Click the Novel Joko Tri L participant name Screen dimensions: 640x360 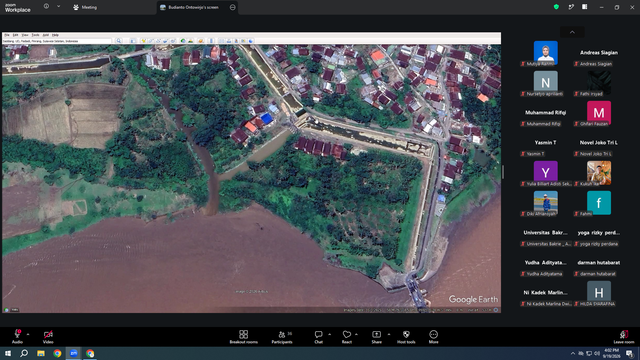point(599,142)
